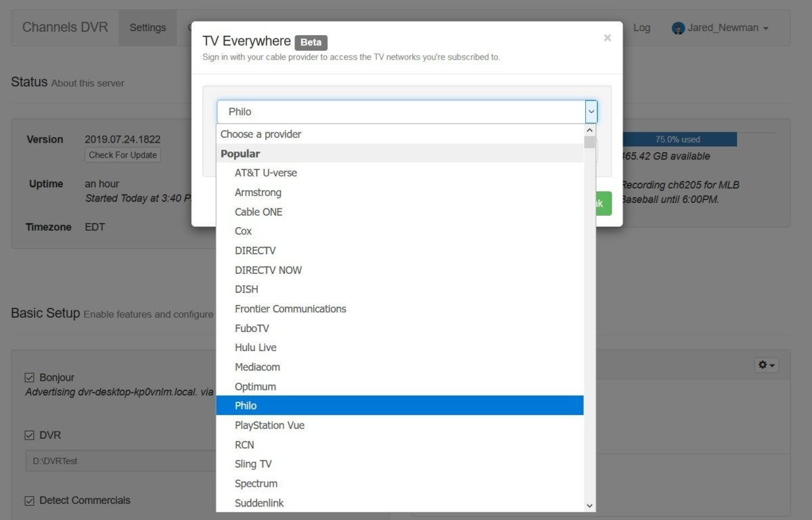Choose Optimum from the list
Viewport: 812px width, 520px height.
click(400, 386)
